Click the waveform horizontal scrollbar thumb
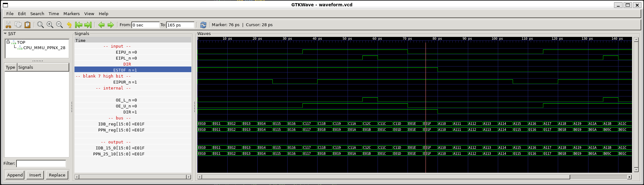 pyautogui.click(x=386, y=177)
